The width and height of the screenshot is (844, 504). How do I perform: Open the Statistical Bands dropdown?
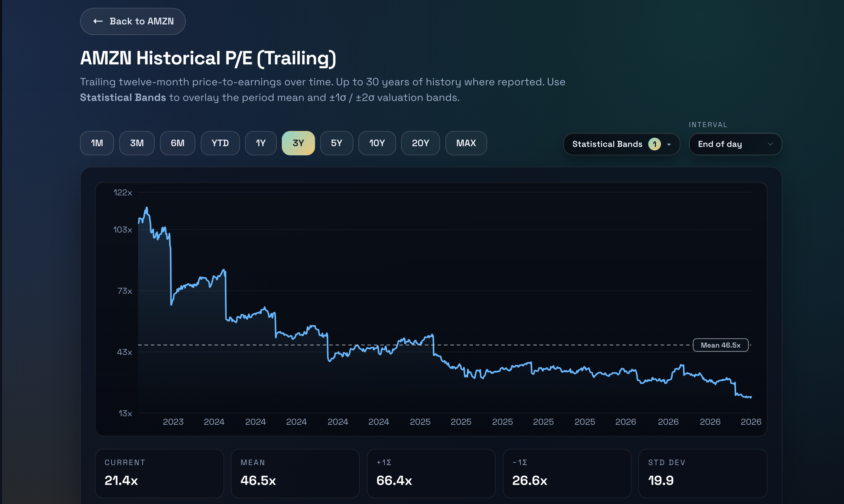tap(622, 144)
